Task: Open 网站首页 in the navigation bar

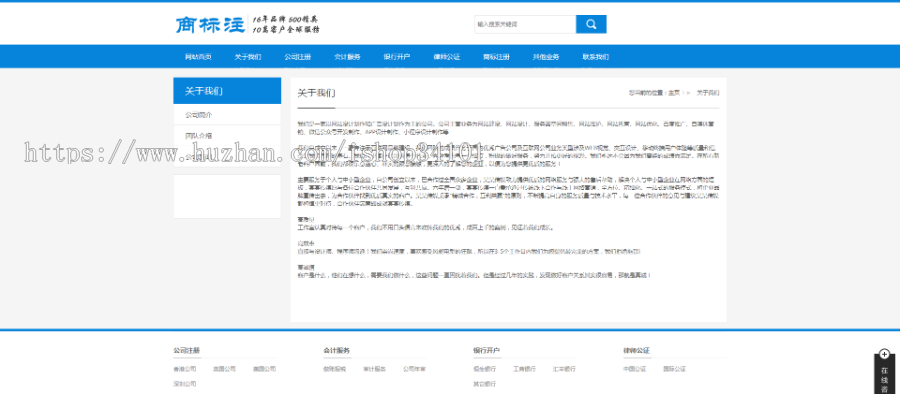Action: [198, 57]
